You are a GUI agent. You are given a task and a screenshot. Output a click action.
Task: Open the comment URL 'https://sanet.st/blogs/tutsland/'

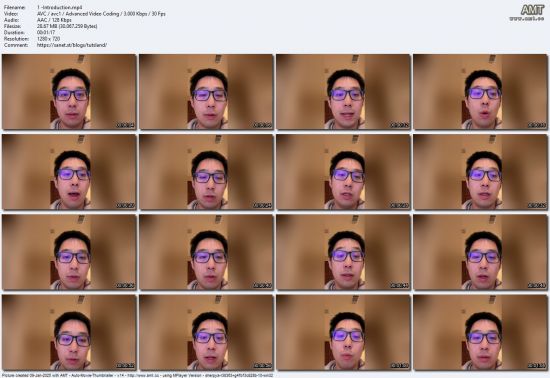click(72, 45)
